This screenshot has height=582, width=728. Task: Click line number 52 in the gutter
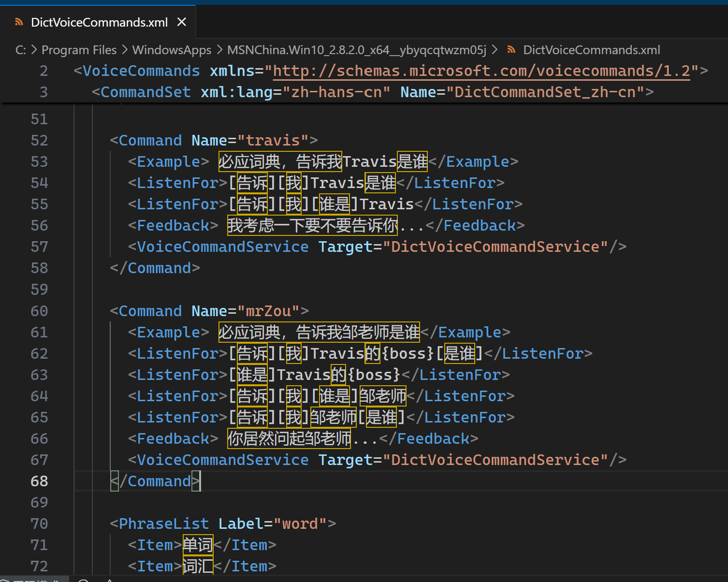(x=39, y=141)
